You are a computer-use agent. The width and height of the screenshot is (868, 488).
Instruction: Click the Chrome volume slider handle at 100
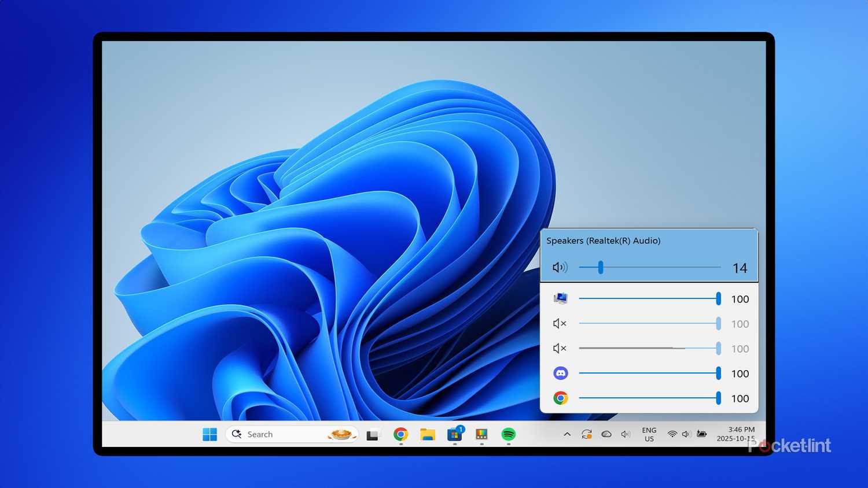point(718,398)
